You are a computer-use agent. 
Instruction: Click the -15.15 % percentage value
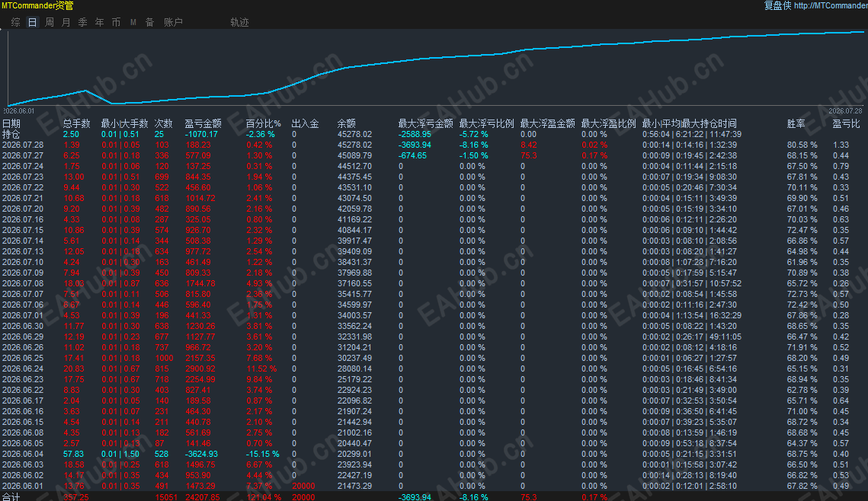(262, 454)
